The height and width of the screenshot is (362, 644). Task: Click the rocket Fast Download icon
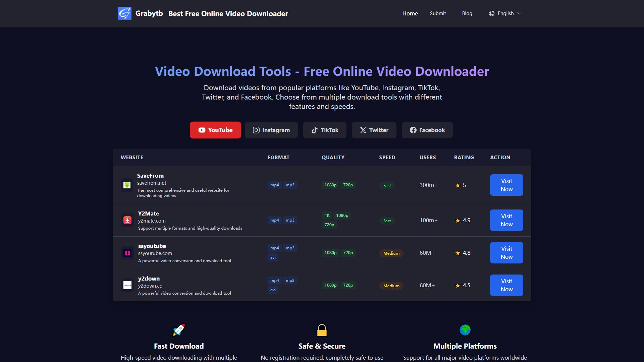tap(179, 330)
